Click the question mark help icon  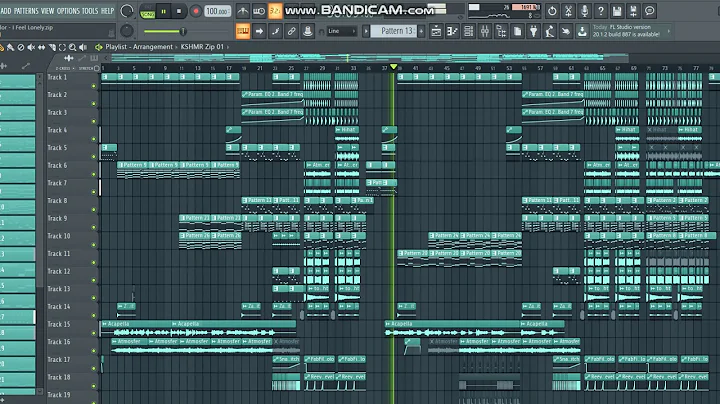[601, 11]
